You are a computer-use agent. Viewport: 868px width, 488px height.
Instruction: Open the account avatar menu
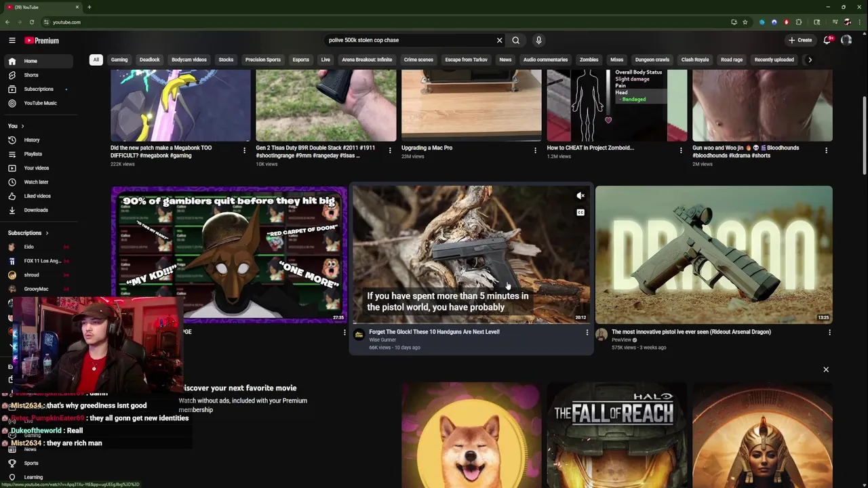(x=846, y=40)
